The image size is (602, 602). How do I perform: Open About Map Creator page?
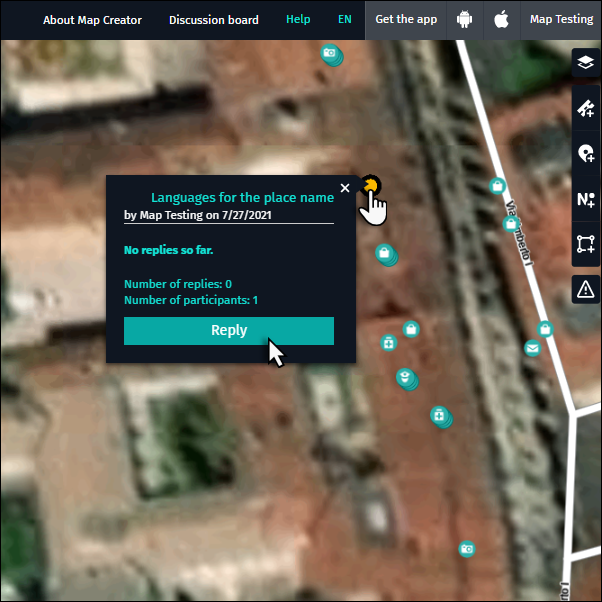point(92,20)
